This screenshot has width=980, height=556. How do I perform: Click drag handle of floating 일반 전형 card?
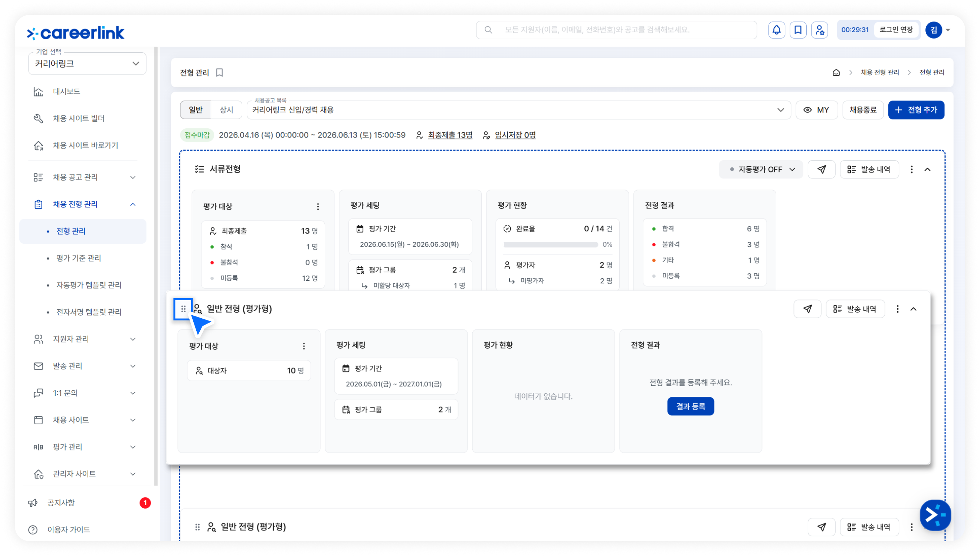pyautogui.click(x=183, y=309)
